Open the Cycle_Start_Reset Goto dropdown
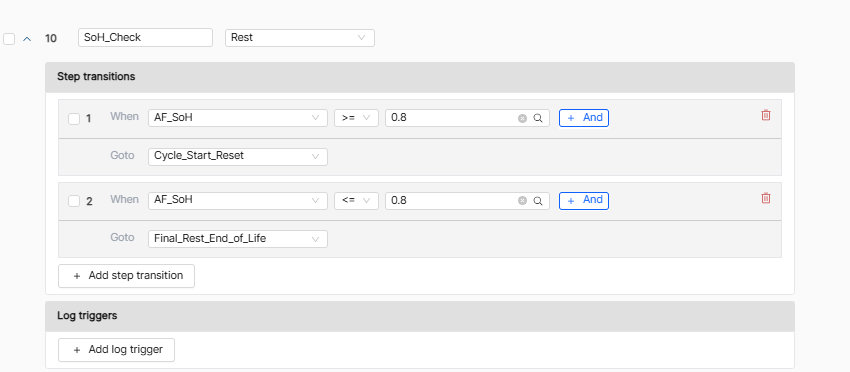850x372 pixels. (237, 156)
